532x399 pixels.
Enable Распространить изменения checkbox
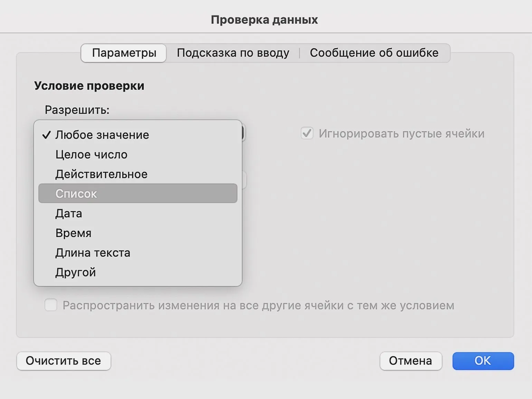point(51,305)
